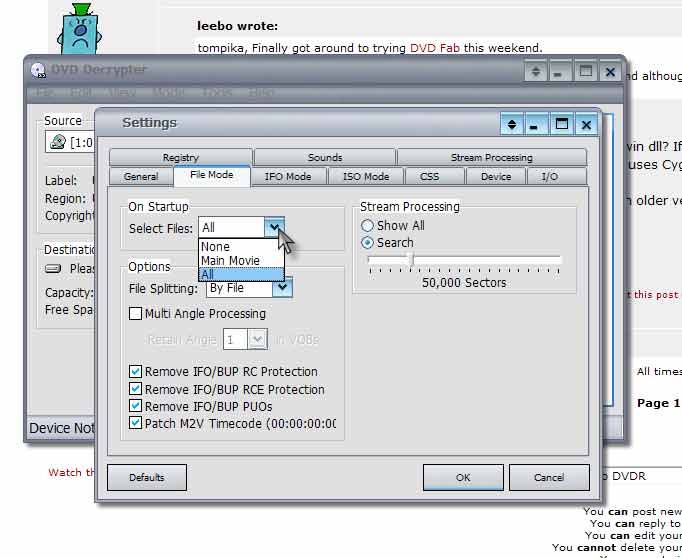Viewport: 682px width, 558px height.
Task: Switch to the General tab
Action: 141,177
